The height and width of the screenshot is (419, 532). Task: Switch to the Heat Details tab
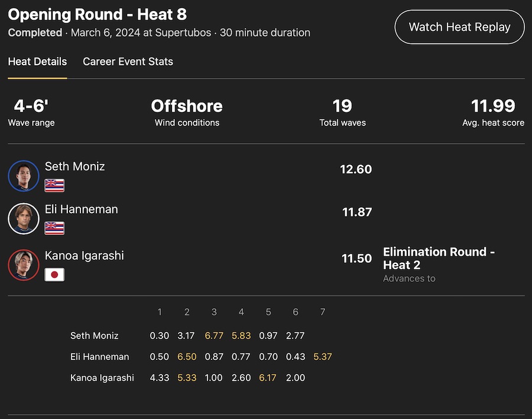(37, 62)
